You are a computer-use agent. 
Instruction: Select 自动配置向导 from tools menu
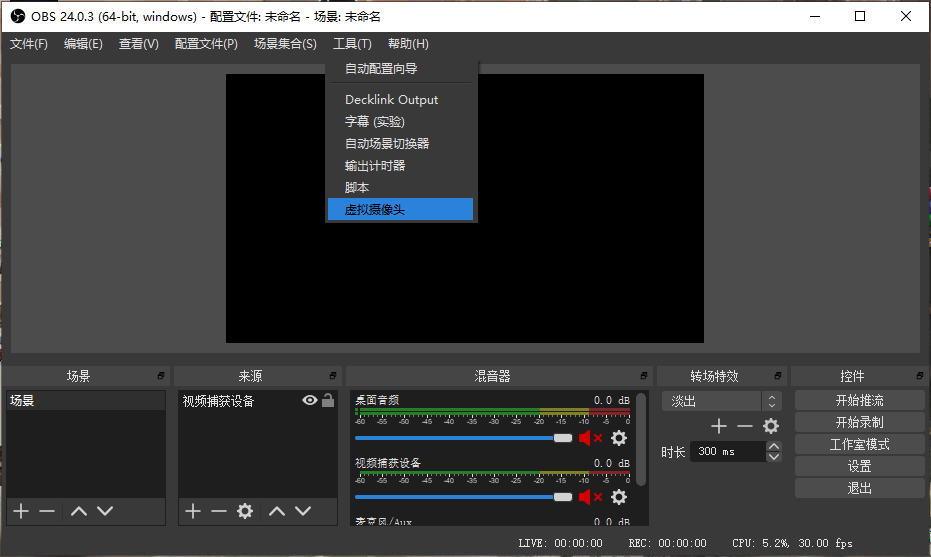click(x=401, y=69)
